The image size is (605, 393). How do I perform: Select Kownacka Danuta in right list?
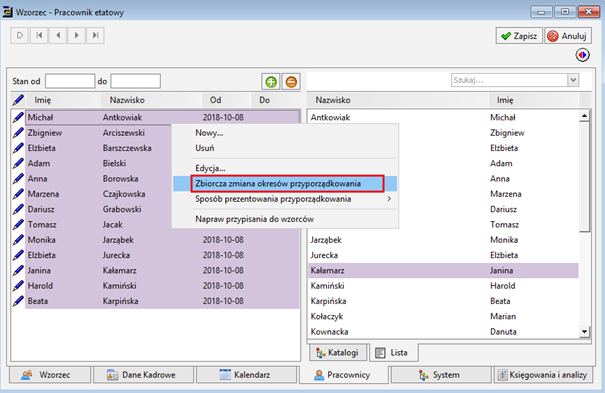coord(444,332)
